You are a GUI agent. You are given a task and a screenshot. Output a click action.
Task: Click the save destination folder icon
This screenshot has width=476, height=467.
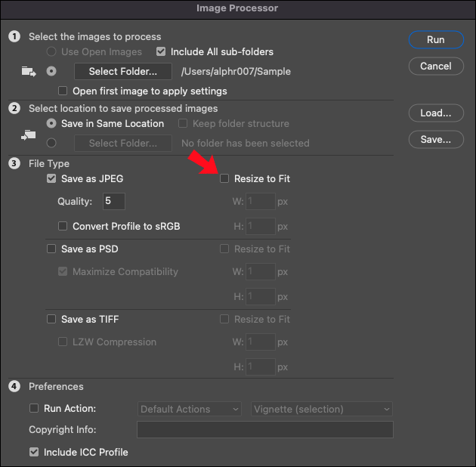(x=29, y=135)
